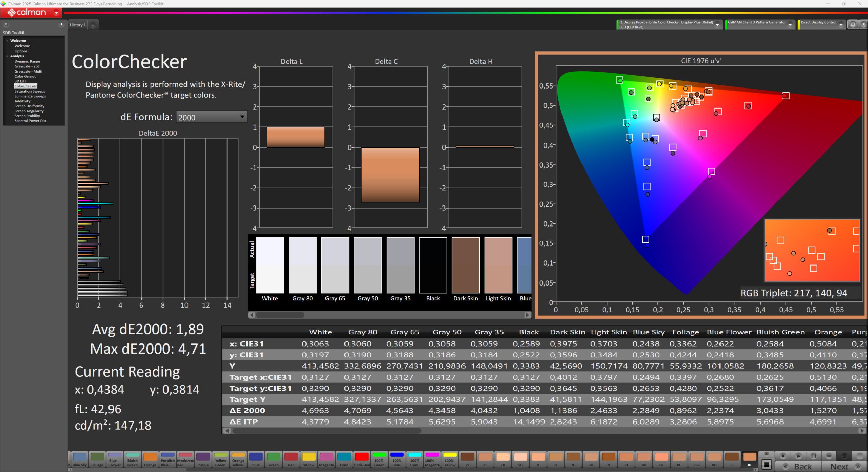Viewport: 868px width, 472px height.
Task: Click the refresh cycle icon
Action: pos(844,456)
